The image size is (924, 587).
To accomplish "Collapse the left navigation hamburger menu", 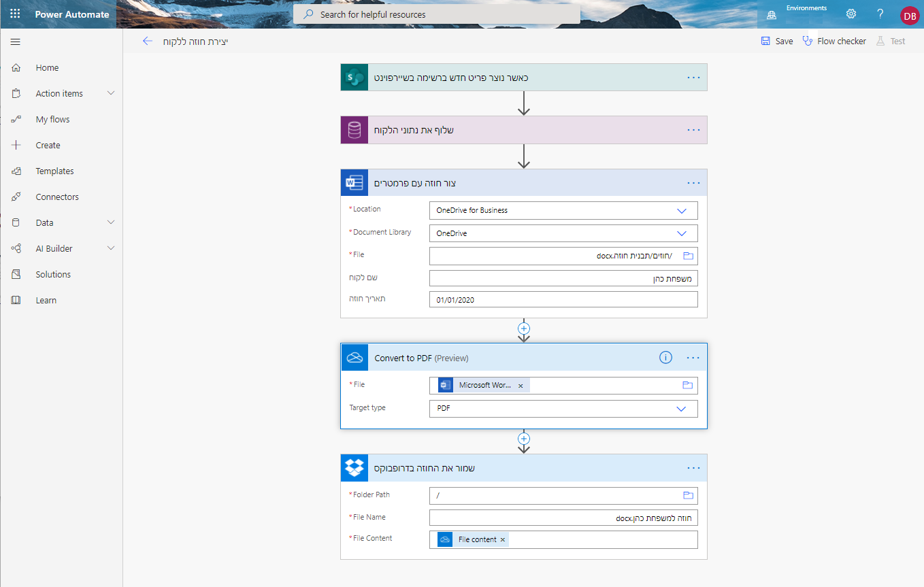I will 15,41.
